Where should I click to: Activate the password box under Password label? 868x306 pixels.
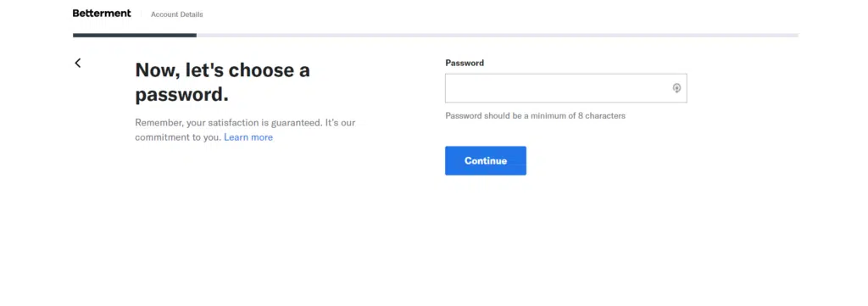[x=565, y=88]
